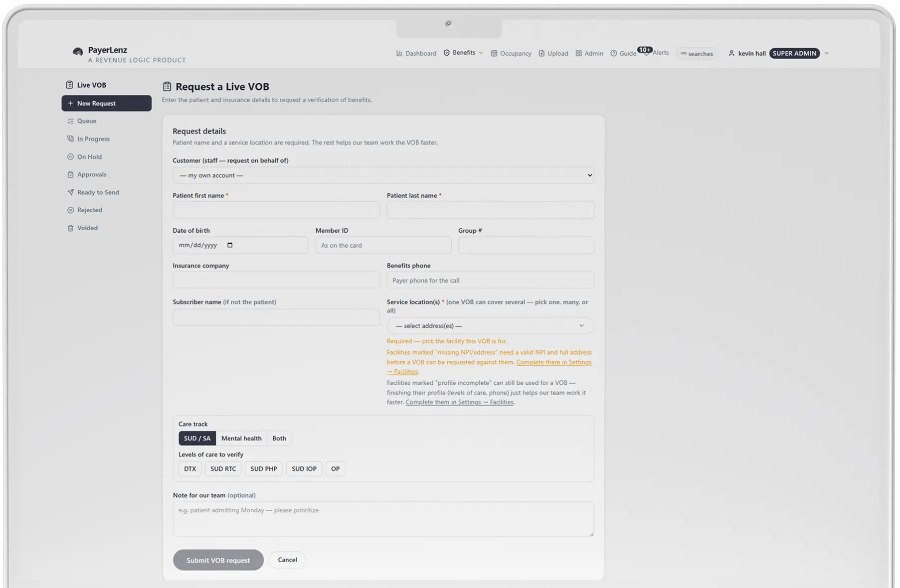Viewport: 900px width, 588px height.
Task: Focus the Benefits phone field
Action: click(x=490, y=280)
